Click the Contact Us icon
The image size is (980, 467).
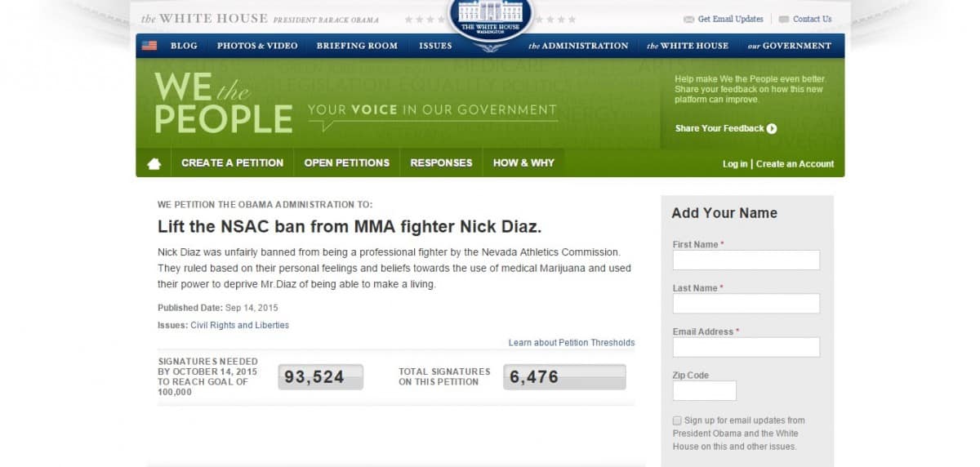coord(784,19)
